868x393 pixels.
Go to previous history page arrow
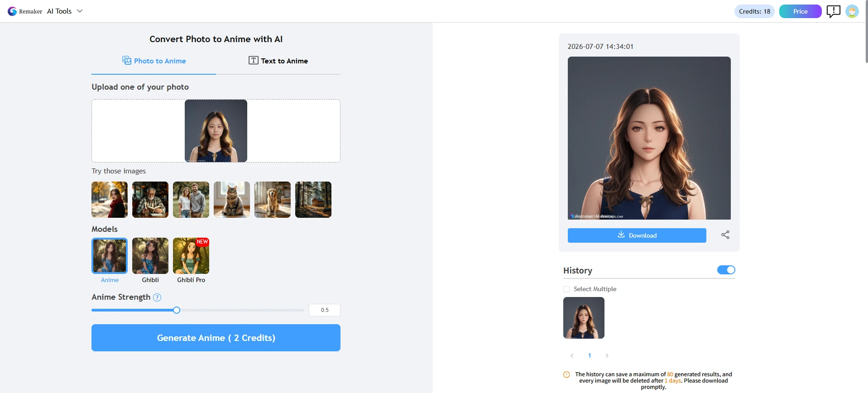[x=572, y=355]
